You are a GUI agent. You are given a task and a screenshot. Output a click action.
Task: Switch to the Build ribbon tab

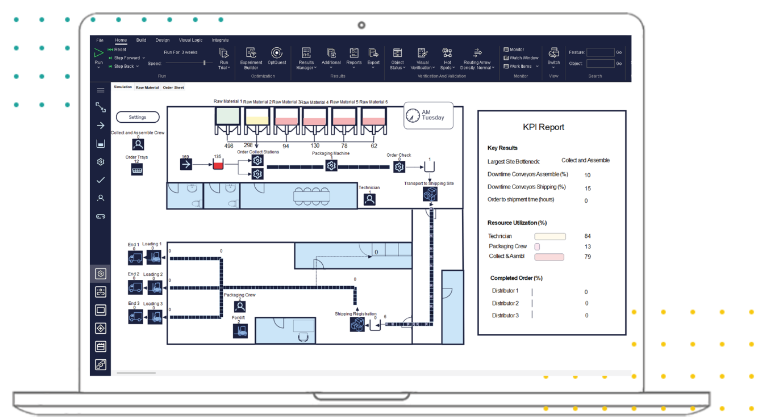click(141, 40)
